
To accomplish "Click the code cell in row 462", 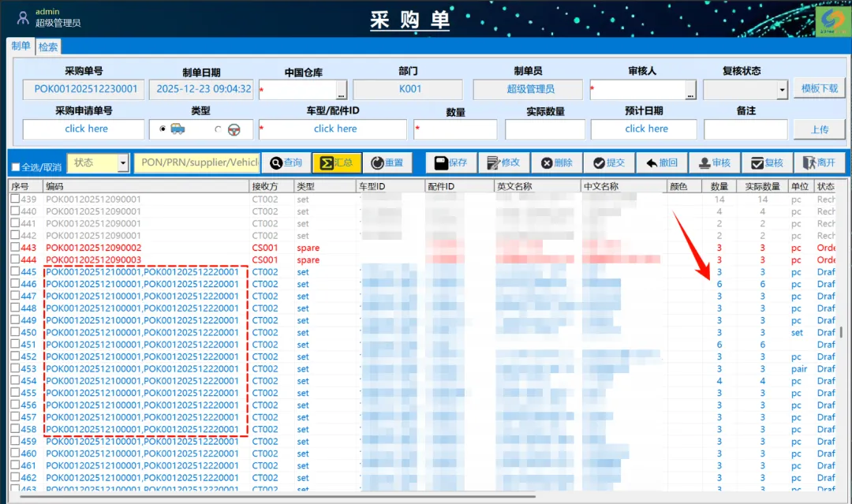I will click(x=142, y=477).
